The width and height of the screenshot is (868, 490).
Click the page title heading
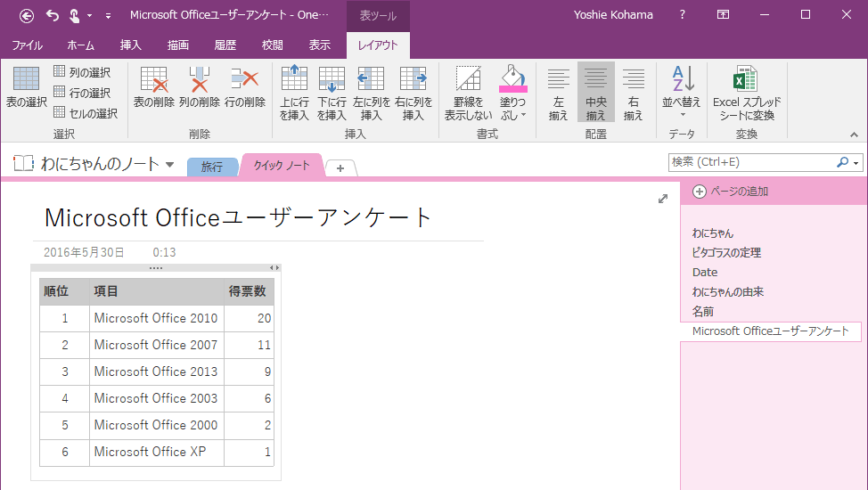pos(238,217)
